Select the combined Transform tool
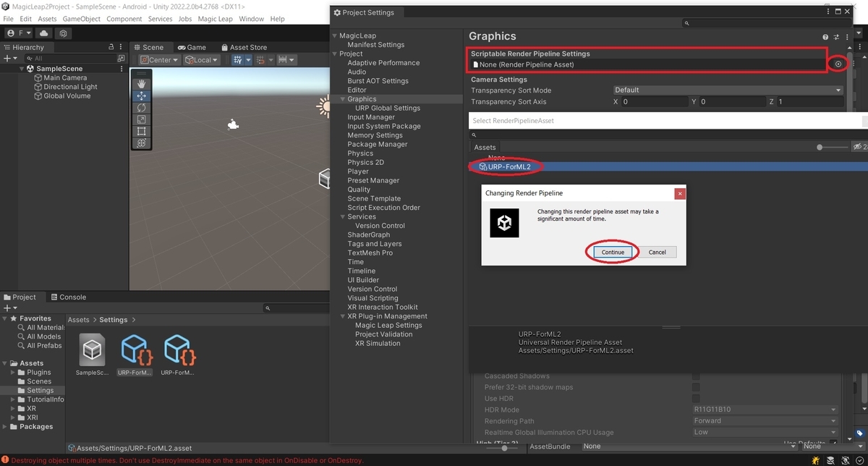The height and width of the screenshot is (466, 868). pos(141,143)
